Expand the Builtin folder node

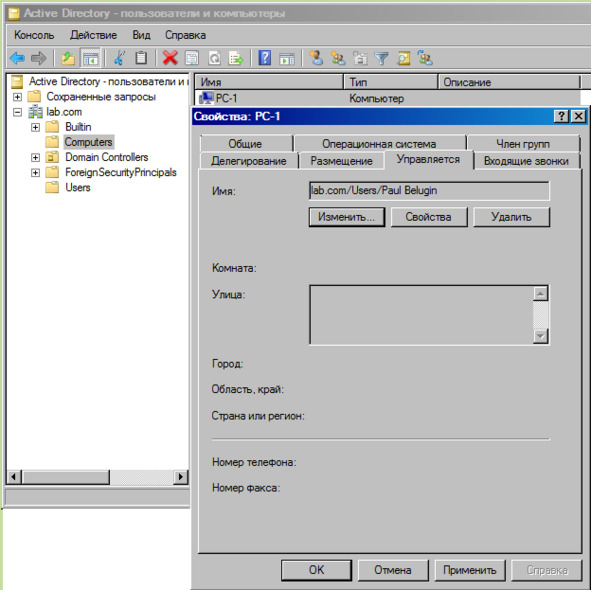coord(35,127)
